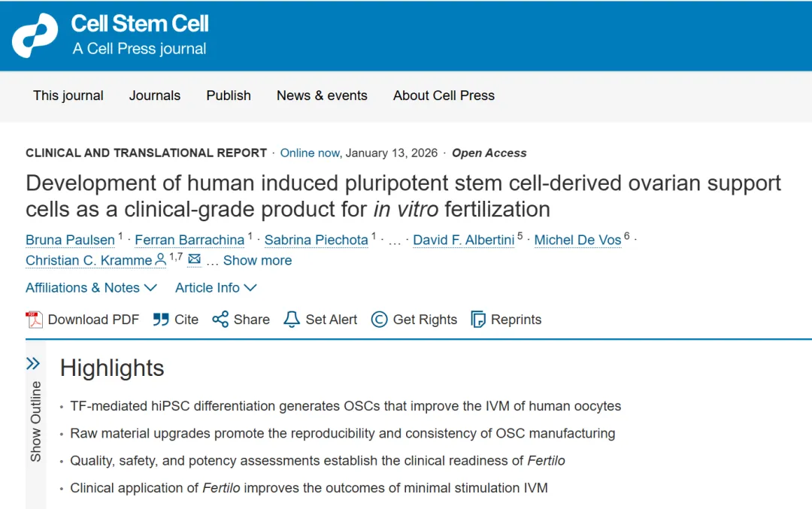Expand the Show Outline double-chevron panel
812x509 pixels.
pos(33,364)
